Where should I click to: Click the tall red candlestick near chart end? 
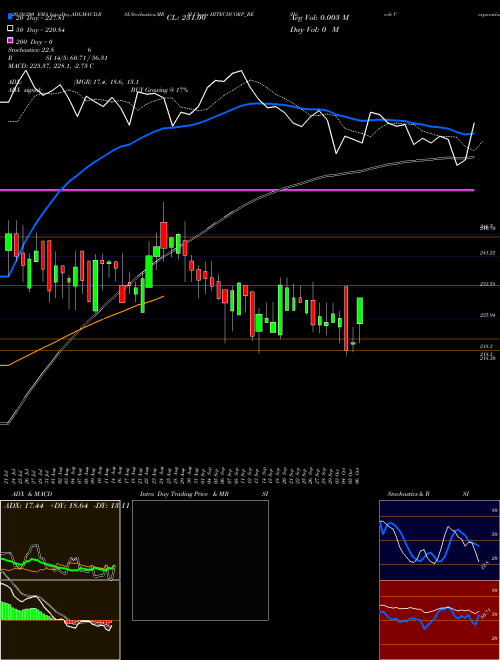point(346,319)
